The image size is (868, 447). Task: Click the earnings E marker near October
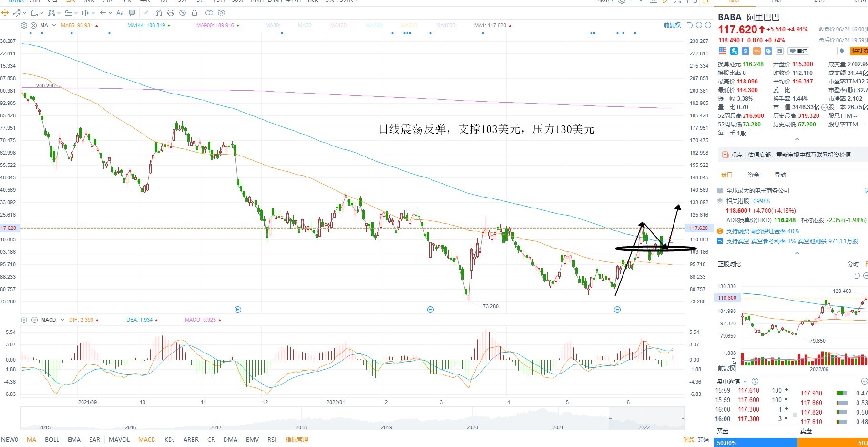point(238,310)
